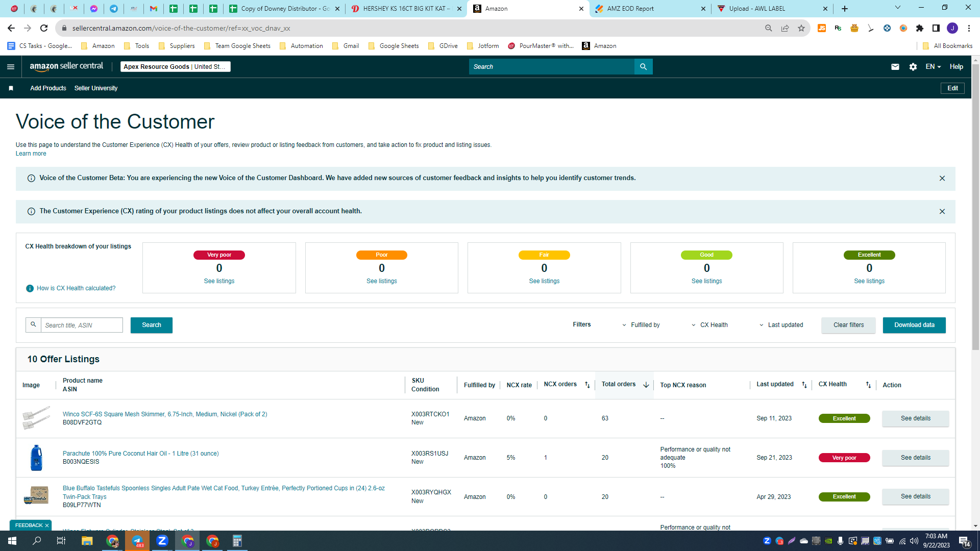See details for the Parachute Coconut Hair Oil
Viewport: 980px width, 551px height.
tap(915, 458)
